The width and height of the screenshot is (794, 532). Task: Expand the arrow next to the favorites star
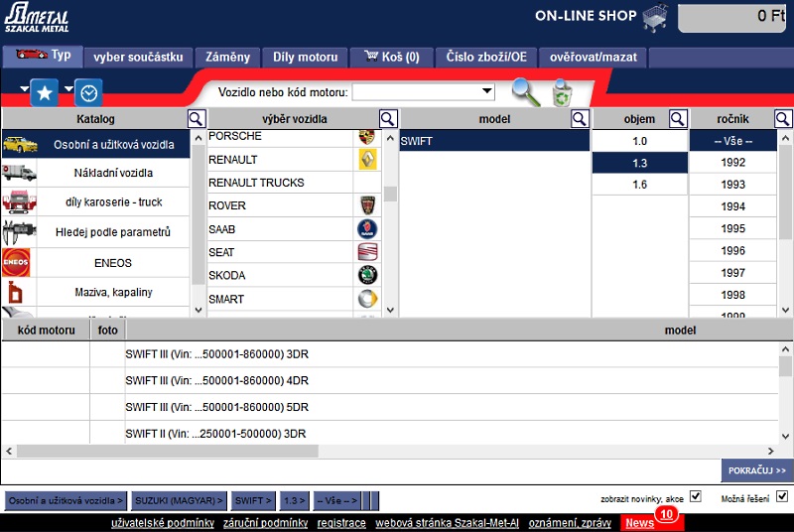tap(24, 88)
